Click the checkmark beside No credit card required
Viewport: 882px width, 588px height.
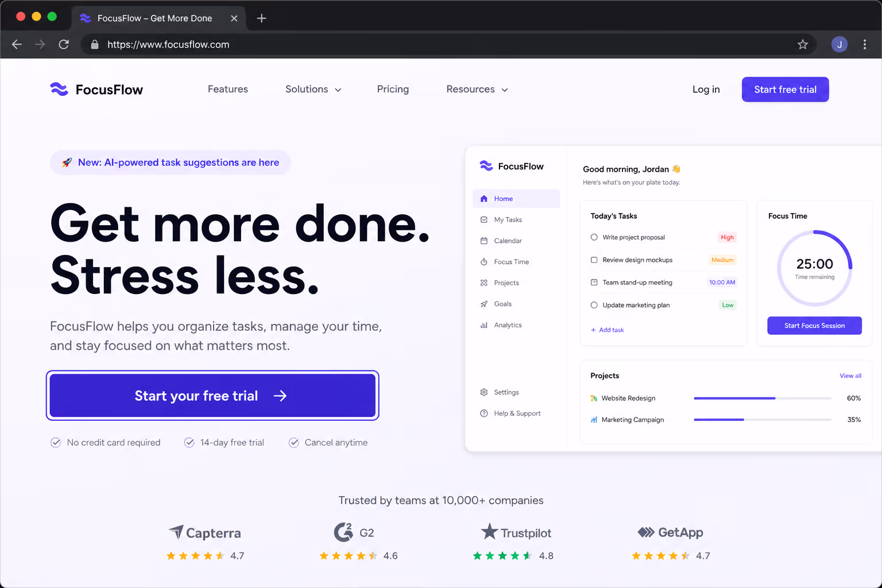click(56, 442)
